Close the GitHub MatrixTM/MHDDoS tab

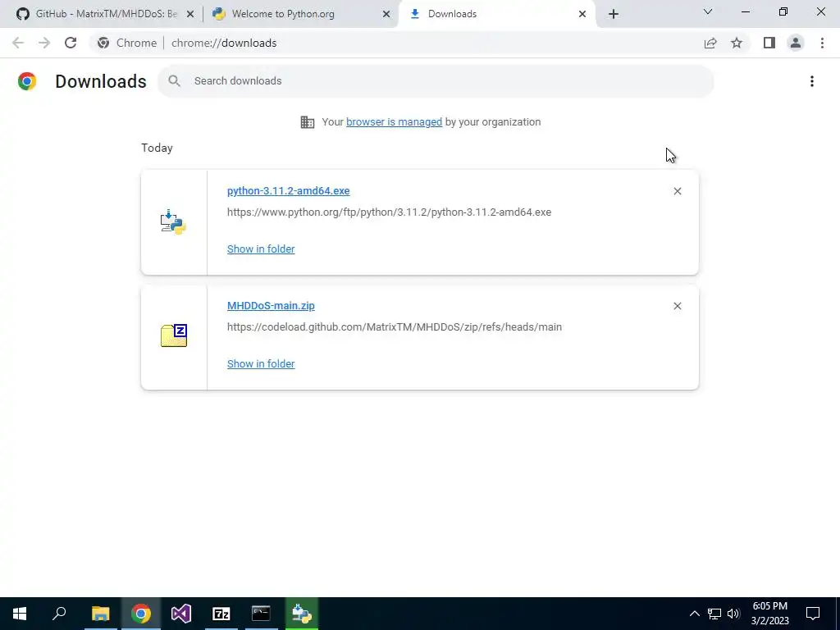coord(189,14)
